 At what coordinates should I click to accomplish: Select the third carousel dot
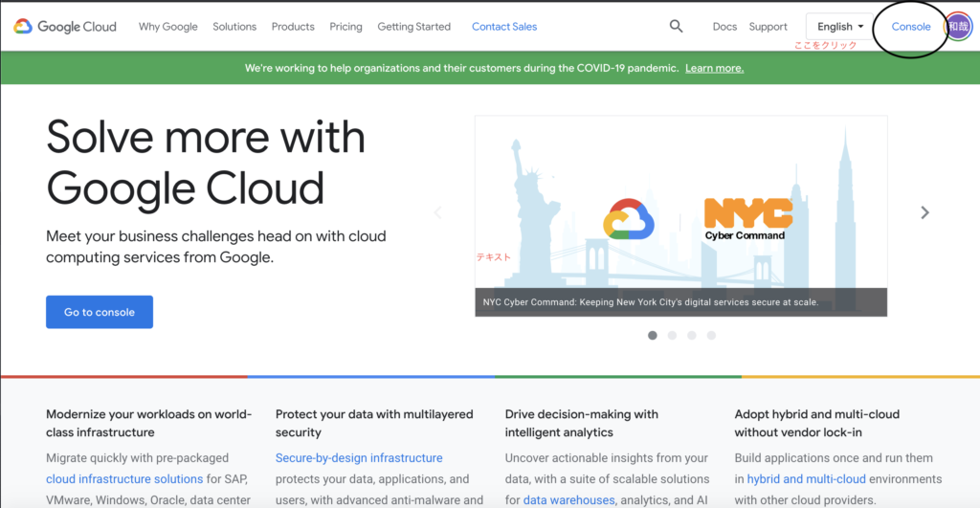coord(691,336)
